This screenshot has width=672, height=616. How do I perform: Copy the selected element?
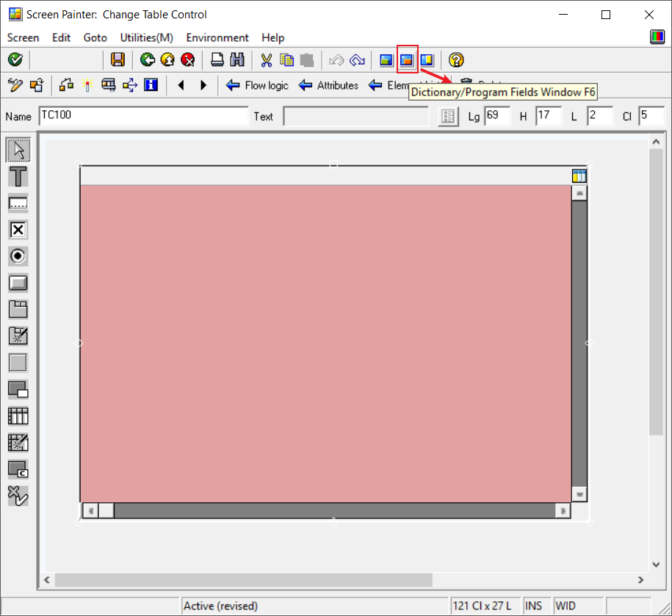(286, 59)
